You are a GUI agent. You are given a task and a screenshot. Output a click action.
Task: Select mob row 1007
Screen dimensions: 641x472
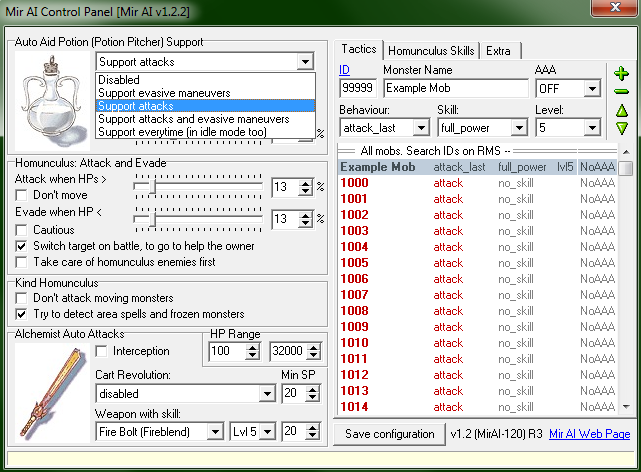tap(477, 295)
